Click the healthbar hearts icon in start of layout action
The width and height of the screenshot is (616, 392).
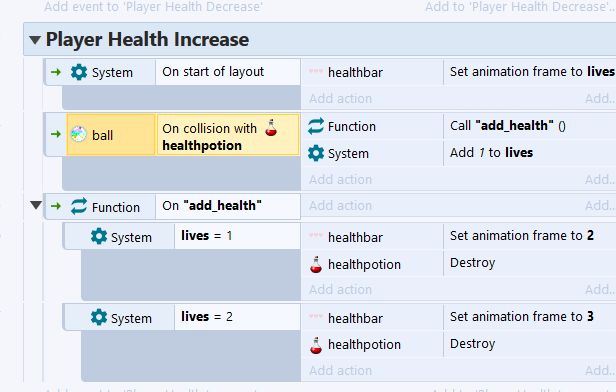click(x=316, y=72)
